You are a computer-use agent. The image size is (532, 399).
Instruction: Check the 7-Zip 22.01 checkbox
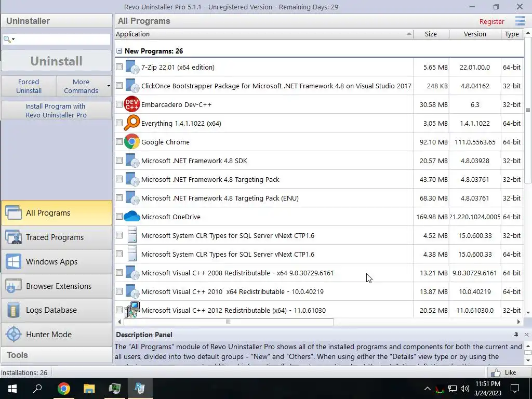tap(119, 67)
